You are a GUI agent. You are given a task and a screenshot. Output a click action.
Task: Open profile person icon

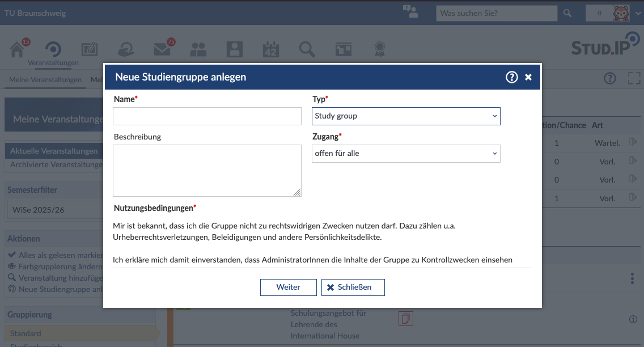point(235,50)
